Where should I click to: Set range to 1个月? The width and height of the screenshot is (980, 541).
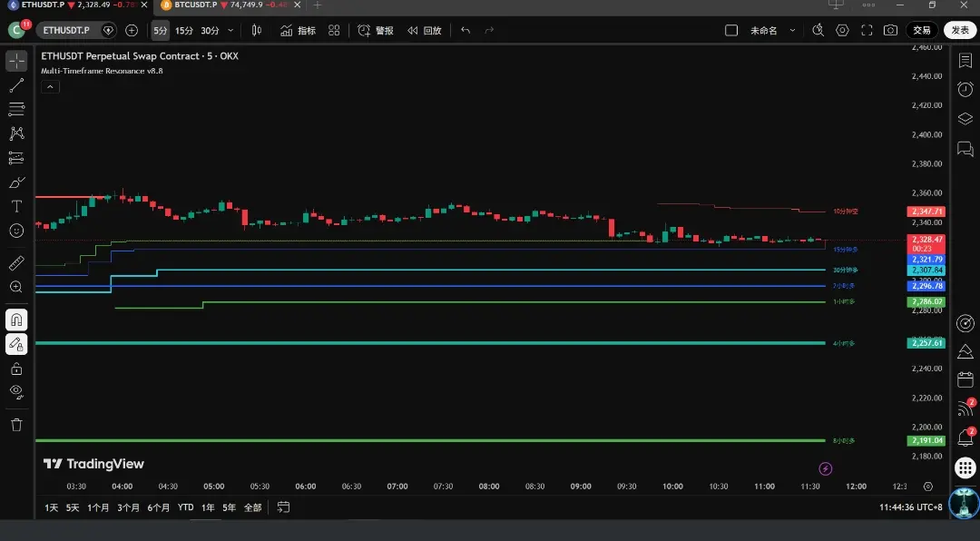tap(98, 507)
